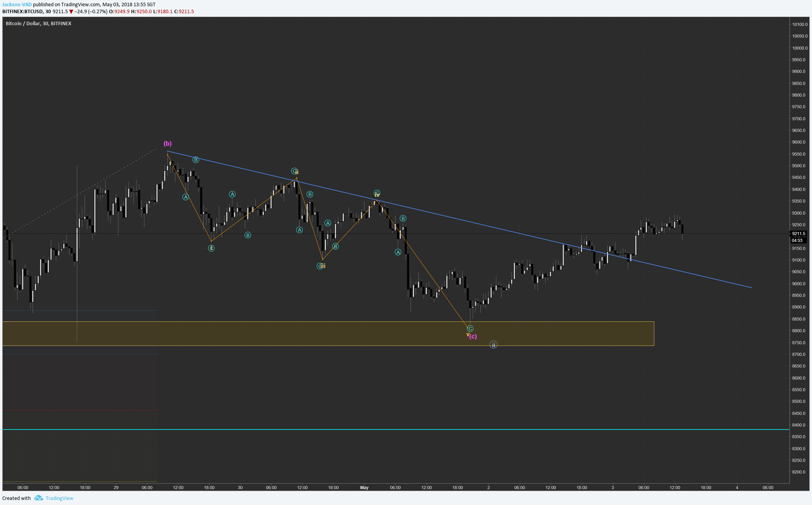Click the H:9250.0 high value

click(142, 12)
